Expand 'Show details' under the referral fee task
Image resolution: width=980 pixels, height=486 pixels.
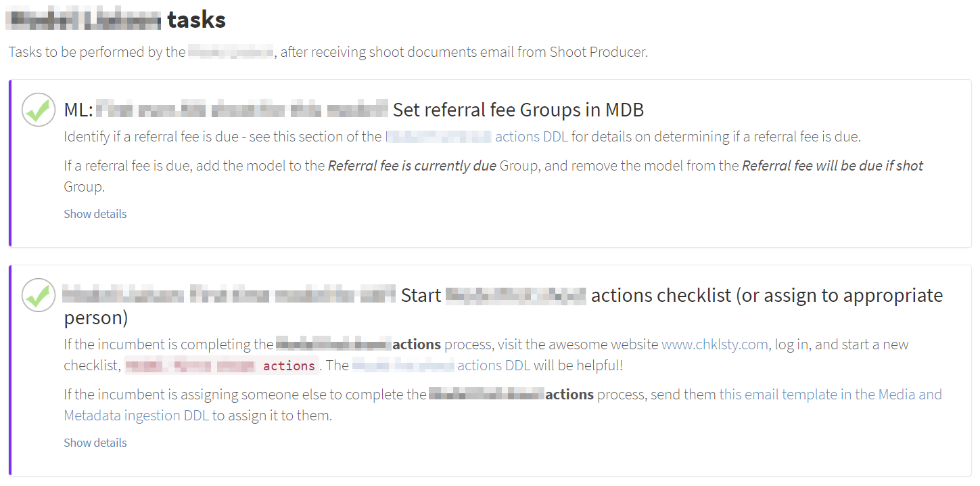[x=95, y=213]
